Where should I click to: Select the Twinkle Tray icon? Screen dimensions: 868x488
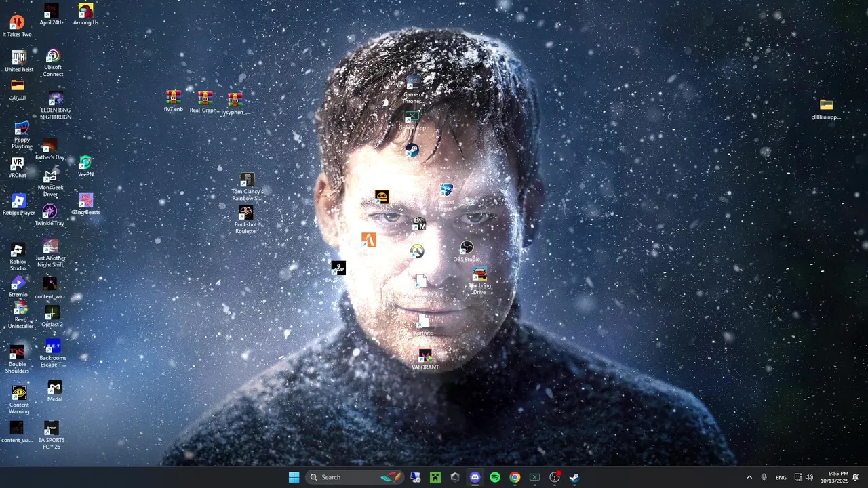tap(50, 216)
